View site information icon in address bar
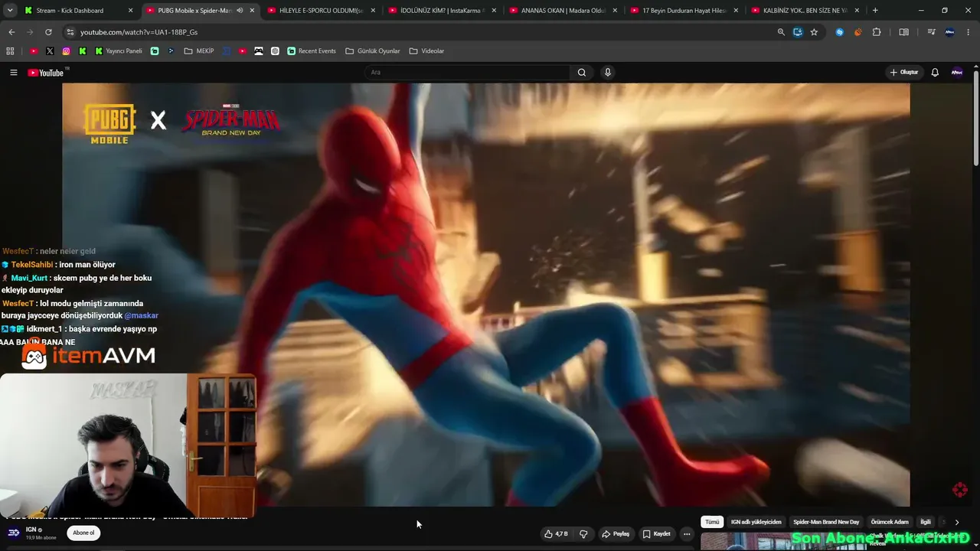Viewport: 980px width, 551px height. click(70, 32)
